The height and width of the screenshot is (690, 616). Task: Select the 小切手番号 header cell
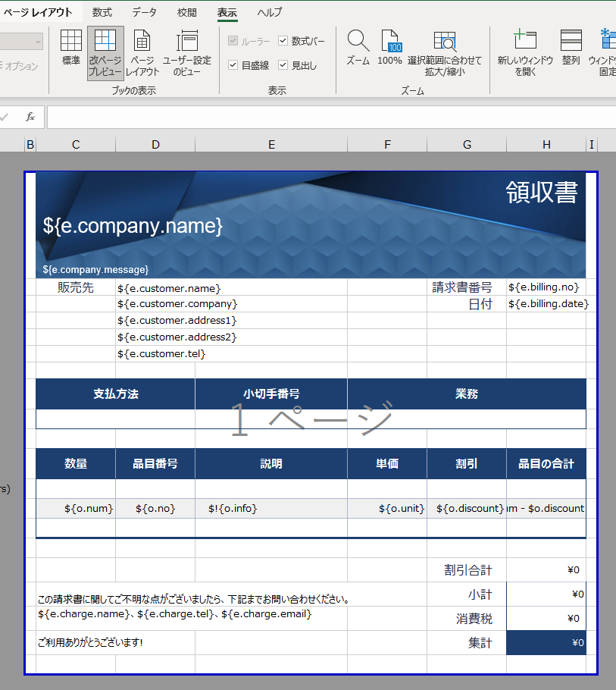pos(271,394)
